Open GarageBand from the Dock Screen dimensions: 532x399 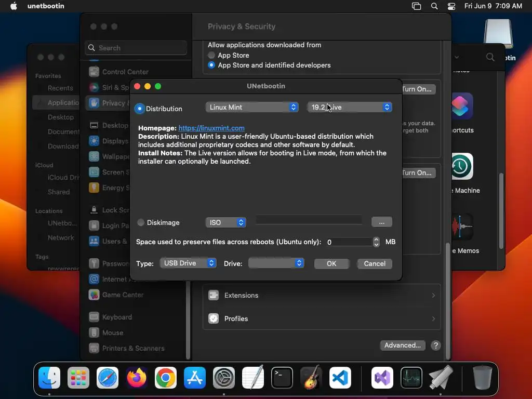click(311, 377)
